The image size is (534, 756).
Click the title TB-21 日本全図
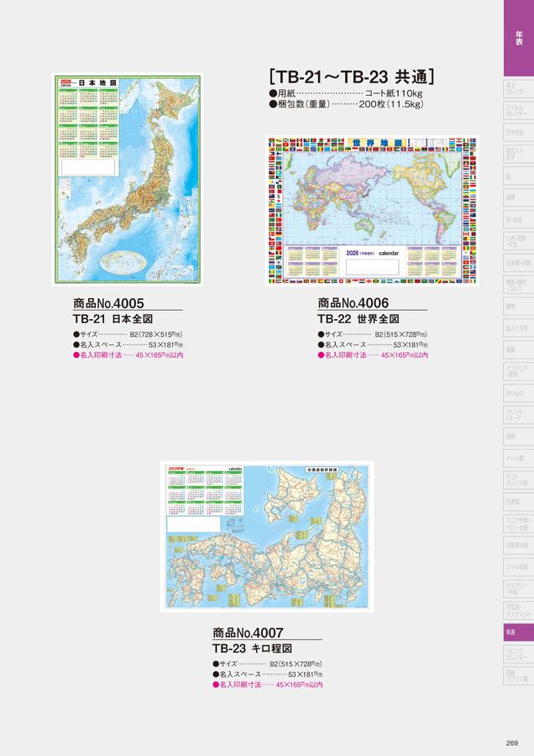113,319
